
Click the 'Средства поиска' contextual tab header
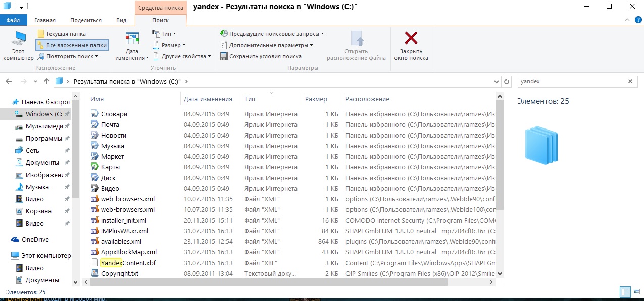[161, 8]
